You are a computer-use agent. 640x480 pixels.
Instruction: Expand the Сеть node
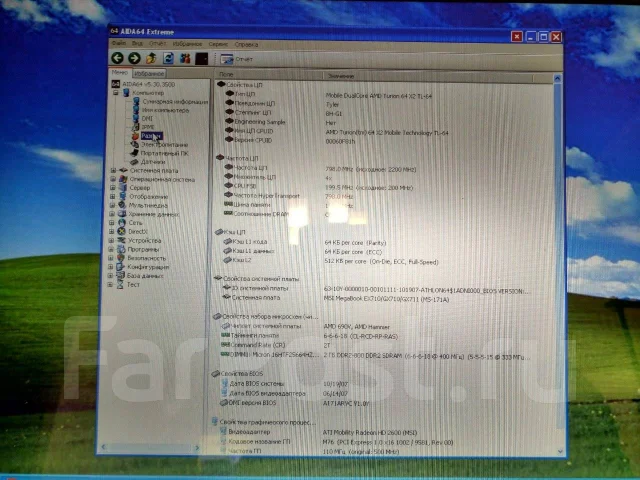click(111, 222)
